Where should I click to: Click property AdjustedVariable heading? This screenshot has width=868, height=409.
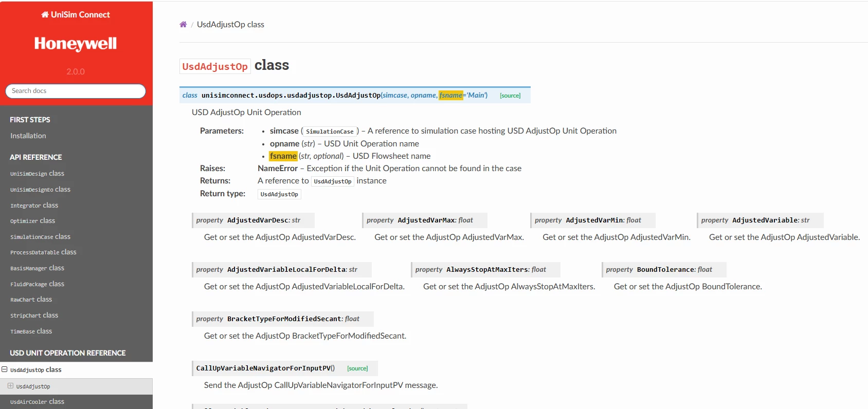pyautogui.click(x=760, y=220)
